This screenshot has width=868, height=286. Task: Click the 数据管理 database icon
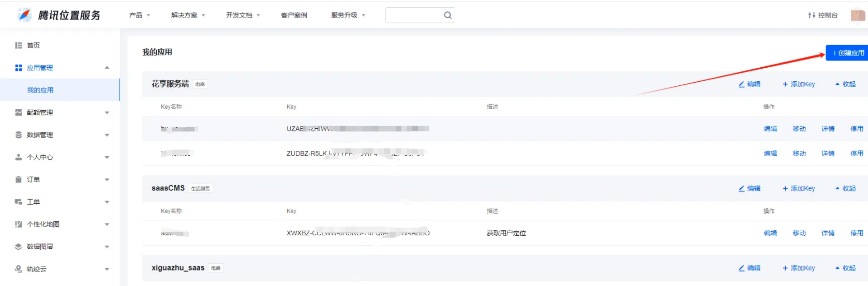(19, 134)
